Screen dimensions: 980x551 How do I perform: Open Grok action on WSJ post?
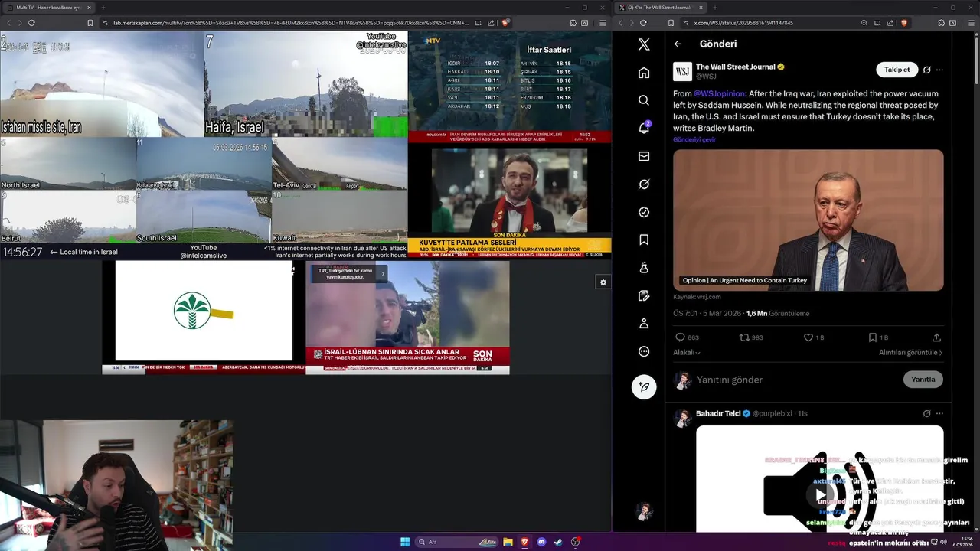[926, 70]
